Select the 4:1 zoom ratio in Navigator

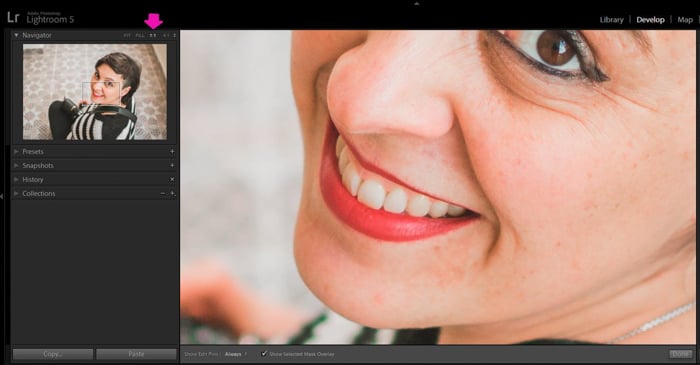[166, 35]
